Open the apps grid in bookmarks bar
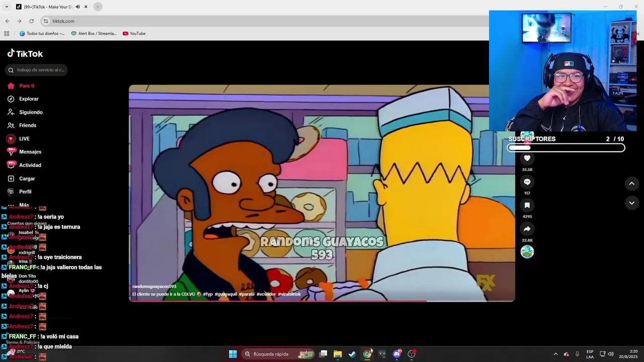 click(7, 34)
